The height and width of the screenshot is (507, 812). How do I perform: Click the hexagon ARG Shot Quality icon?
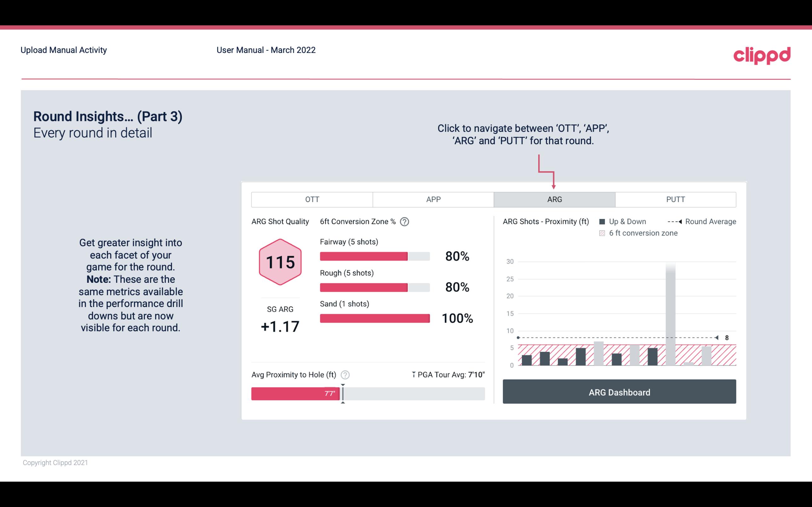[x=280, y=262]
